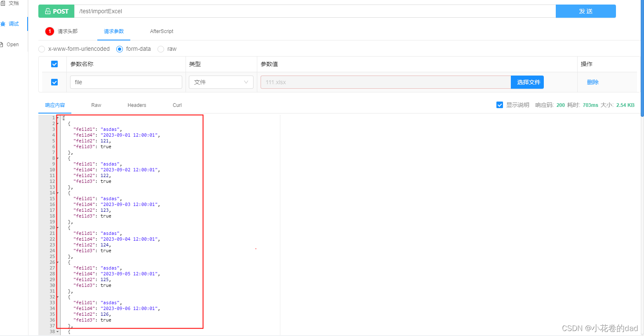This screenshot has width=644, height=336.
Task: Click the feild3 true value on line 6
Action: 106,147
